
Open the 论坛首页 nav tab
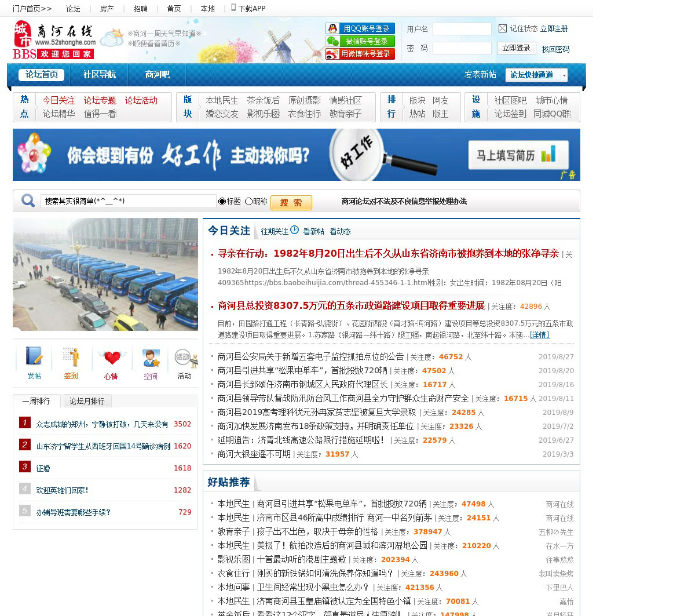pos(42,75)
